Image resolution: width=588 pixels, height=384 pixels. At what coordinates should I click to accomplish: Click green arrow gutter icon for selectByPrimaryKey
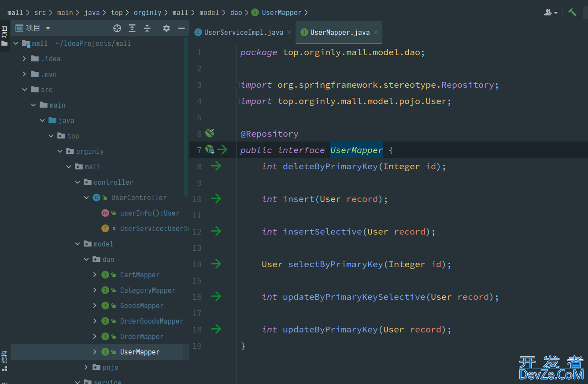pyautogui.click(x=216, y=264)
